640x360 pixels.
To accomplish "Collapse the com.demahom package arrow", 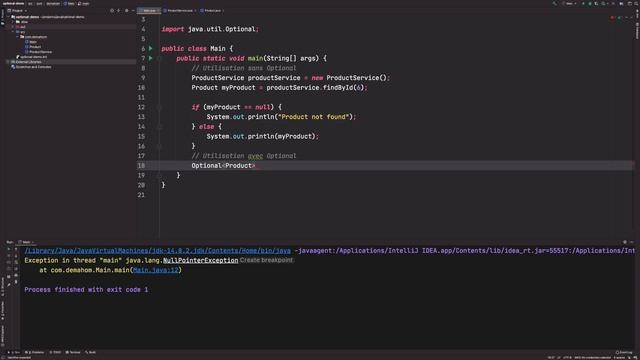I will click(x=18, y=36).
